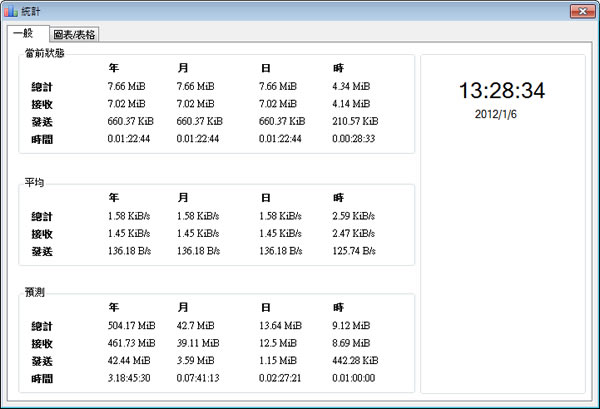Click the 442.28 KiB forecast sent value
The height and width of the screenshot is (409, 600).
pyautogui.click(x=355, y=361)
